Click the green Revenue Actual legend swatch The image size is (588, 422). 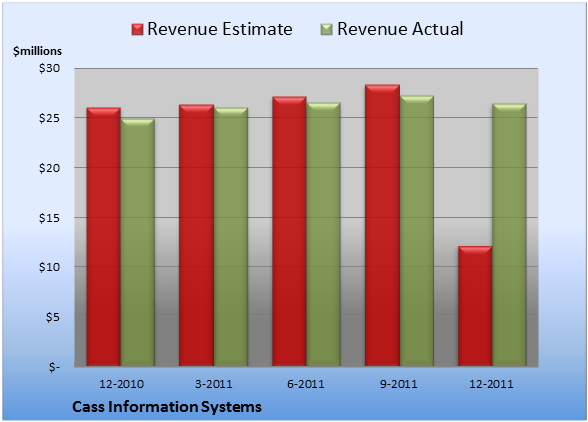click(327, 30)
